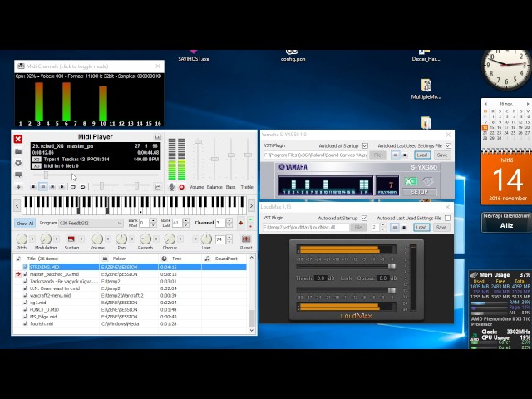Select warcraft2-menu.mid in the playlist
Image resolution: width=532 pixels, height=399 pixels.
(x=50, y=295)
